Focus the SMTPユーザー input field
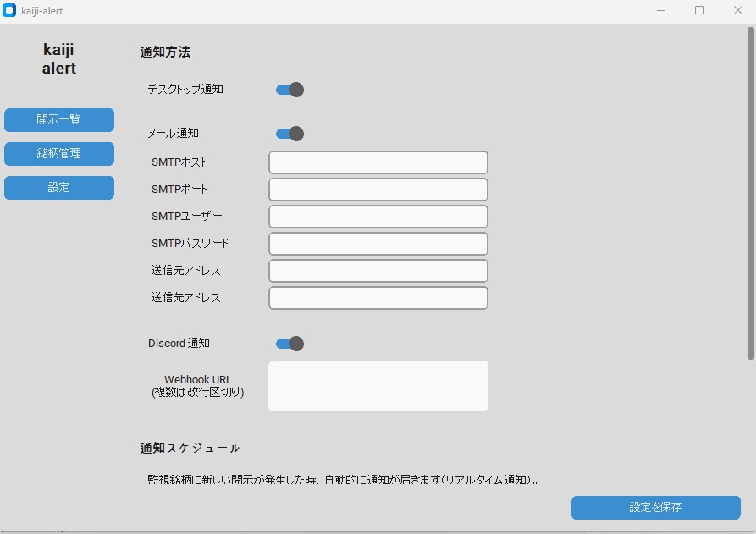This screenshot has width=756, height=534. (x=378, y=217)
